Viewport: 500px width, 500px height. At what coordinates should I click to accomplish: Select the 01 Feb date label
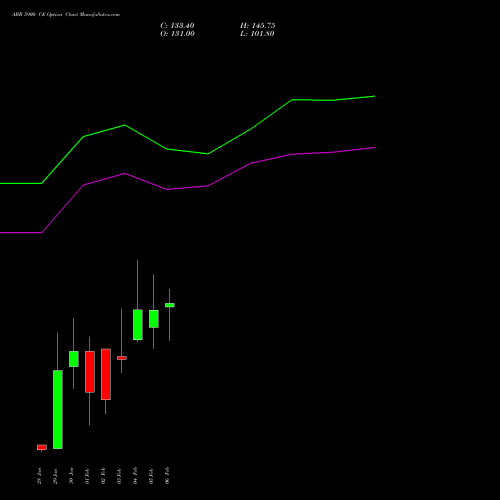pos(88,476)
